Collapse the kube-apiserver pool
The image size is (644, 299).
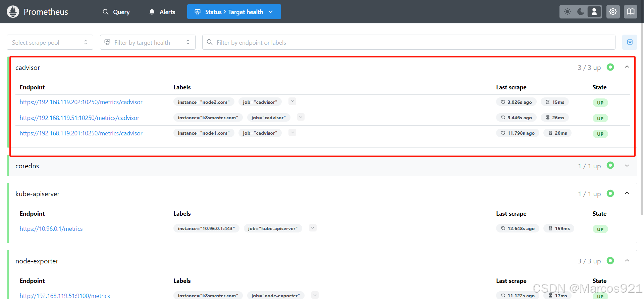[x=627, y=194]
